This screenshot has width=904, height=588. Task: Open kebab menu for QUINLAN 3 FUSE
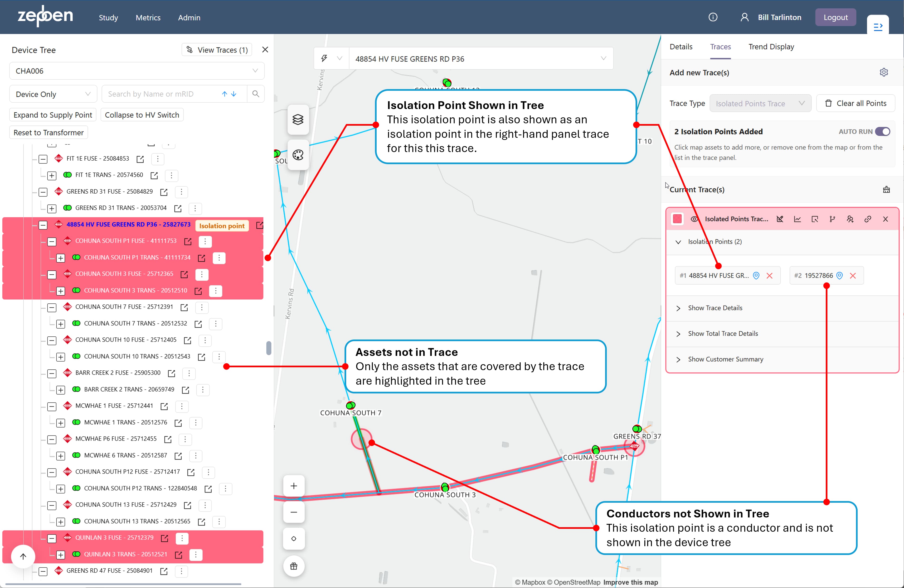[182, 538]
